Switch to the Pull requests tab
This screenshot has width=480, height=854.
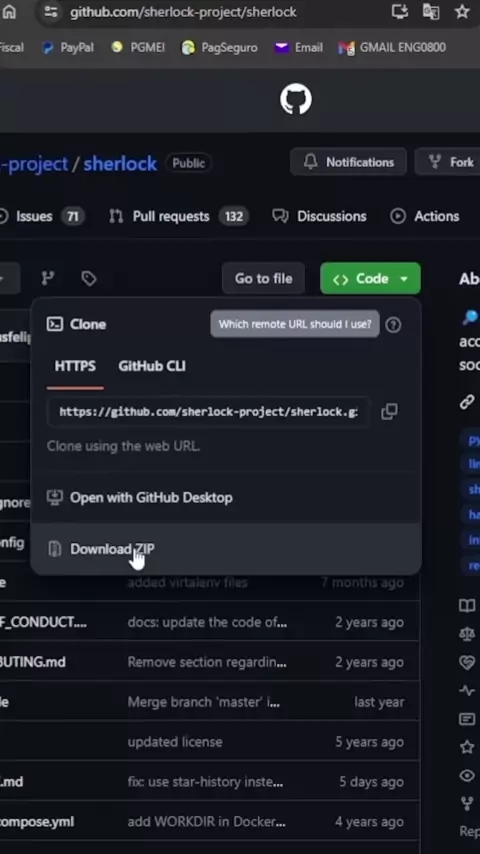click(179, 216)
